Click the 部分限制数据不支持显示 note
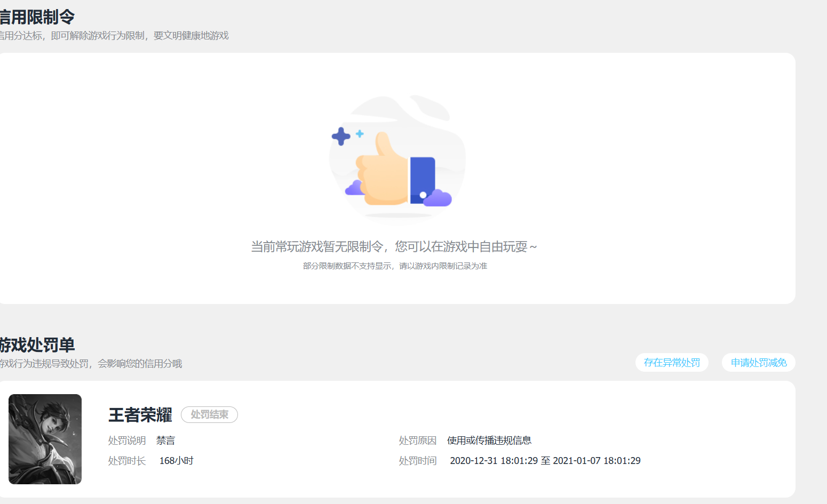The height and width of the screenshot is (504, 827). tap(395, 266)
